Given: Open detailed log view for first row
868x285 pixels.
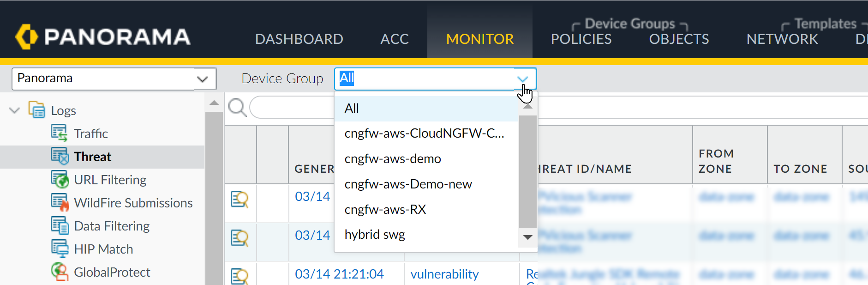Looking at the screenshot, I should [x=239, y=199].
